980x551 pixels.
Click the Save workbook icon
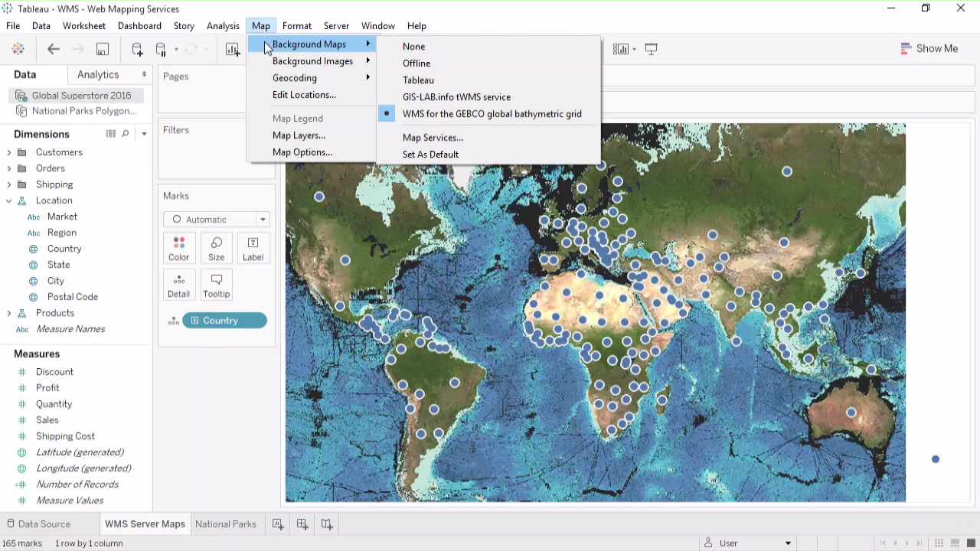(102, 49)
